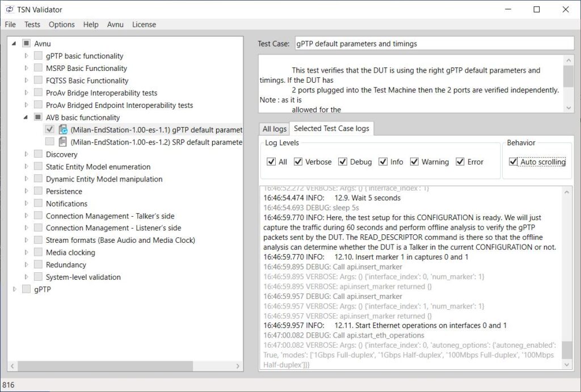Open the Avnu menu

tap(115, 24)
